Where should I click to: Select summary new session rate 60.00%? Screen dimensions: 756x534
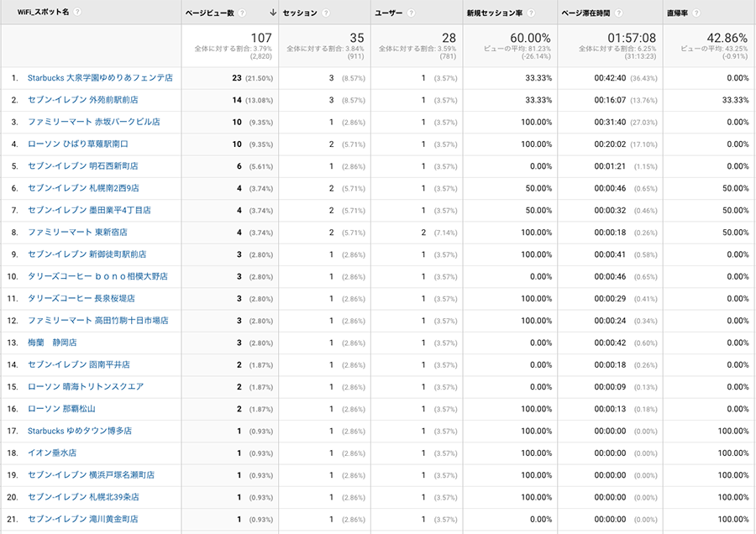[530, 38]
